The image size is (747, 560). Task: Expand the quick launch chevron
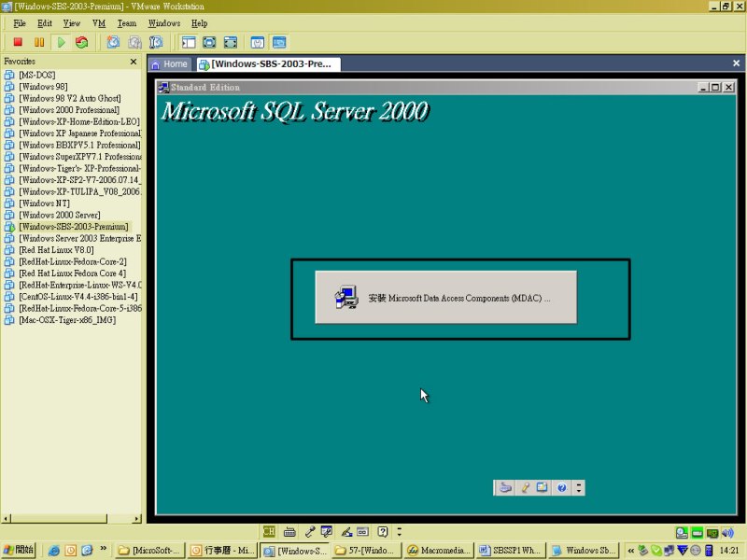(x=104, y=549)
